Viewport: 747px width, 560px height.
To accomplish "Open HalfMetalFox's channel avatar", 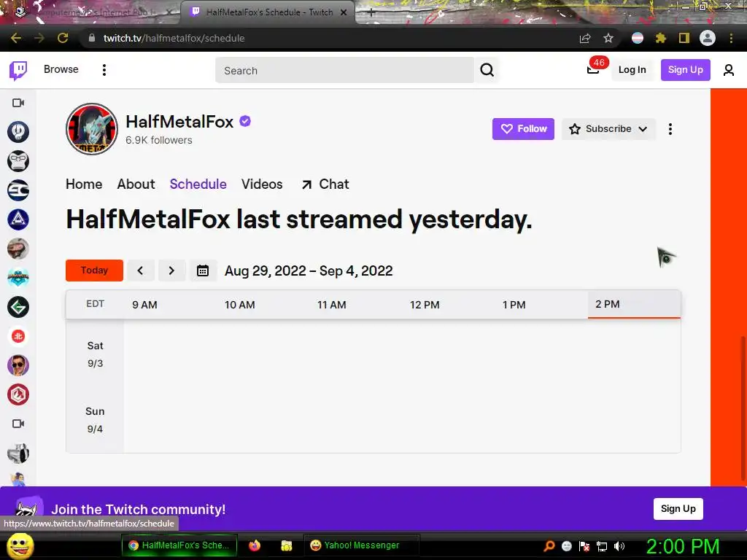I will click(91, 128).
